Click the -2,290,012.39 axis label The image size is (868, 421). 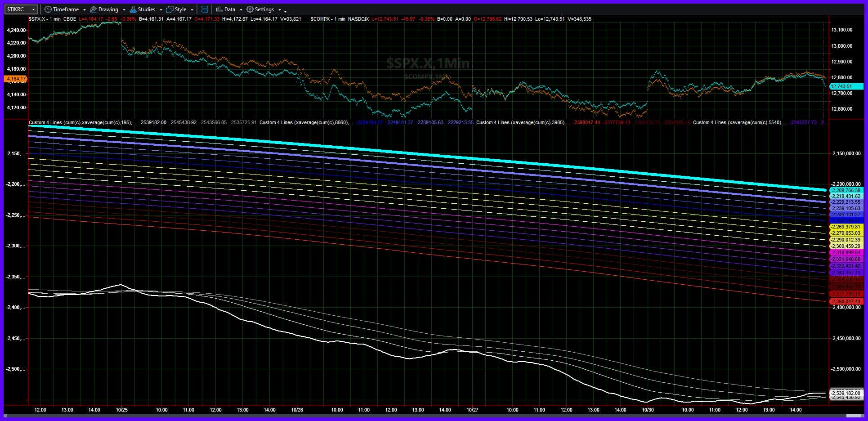point(847,240)
